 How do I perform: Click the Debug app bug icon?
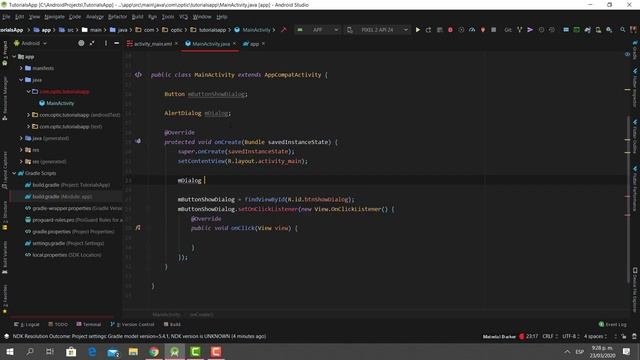(x=450, y=30)
